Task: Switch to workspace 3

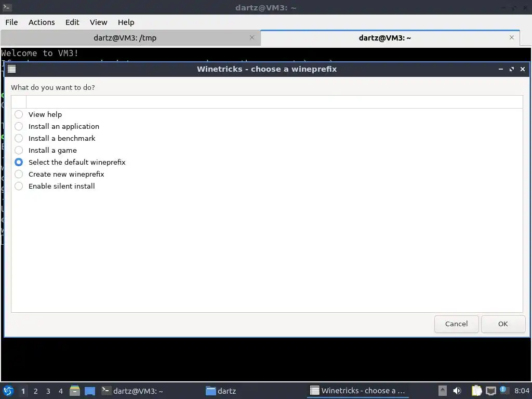Action: [48, 391]
